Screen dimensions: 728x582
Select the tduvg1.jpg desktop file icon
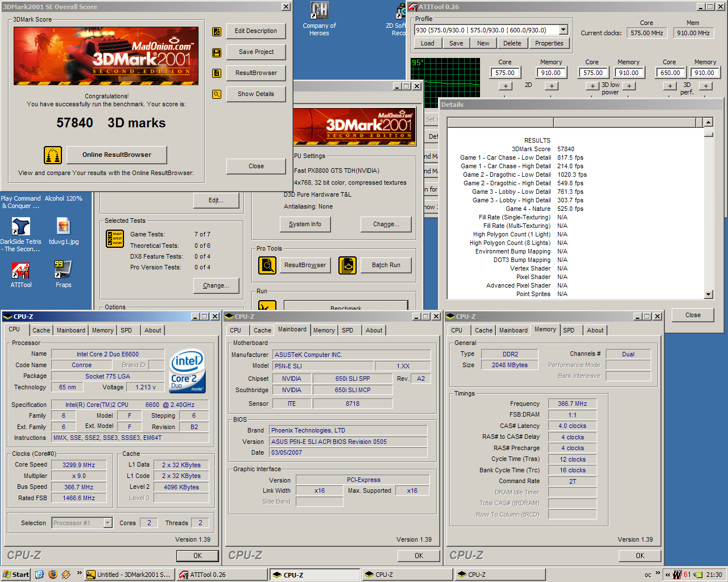[64, 227]
